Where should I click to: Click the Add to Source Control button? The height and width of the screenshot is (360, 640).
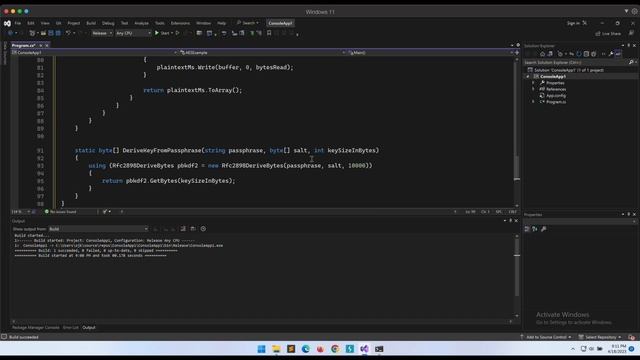[x=546, y=337]
